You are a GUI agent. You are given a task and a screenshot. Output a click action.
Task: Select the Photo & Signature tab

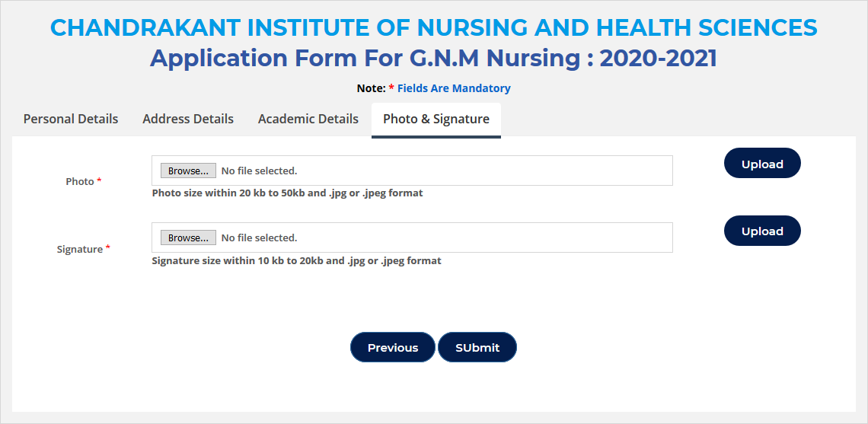[436, 120]
